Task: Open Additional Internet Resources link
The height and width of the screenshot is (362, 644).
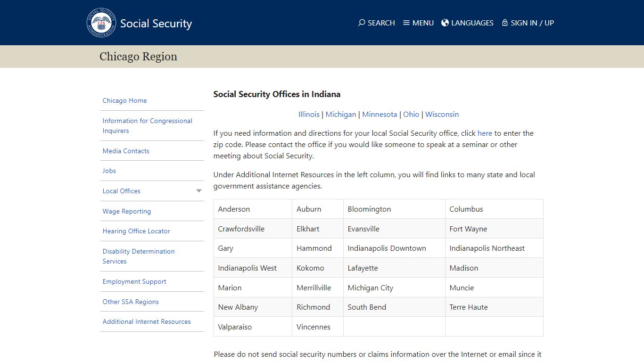Action: (x=147, y=321)
